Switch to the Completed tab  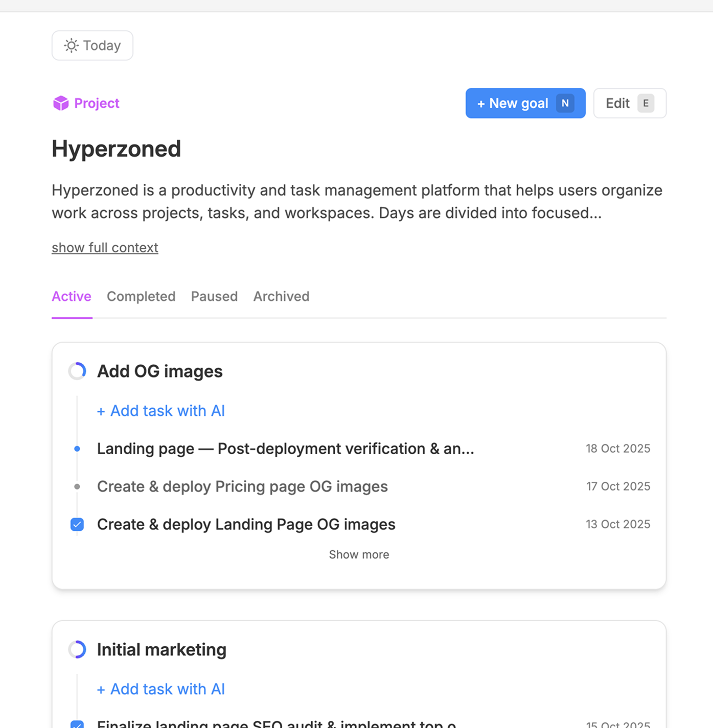pyautogui.click(x=141, y=296)
